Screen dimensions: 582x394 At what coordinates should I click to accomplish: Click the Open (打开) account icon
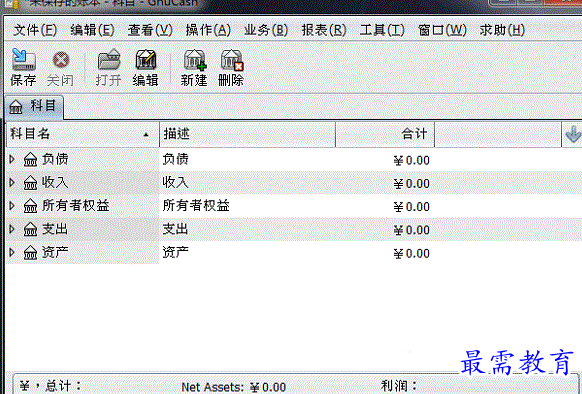click(109, 59)
